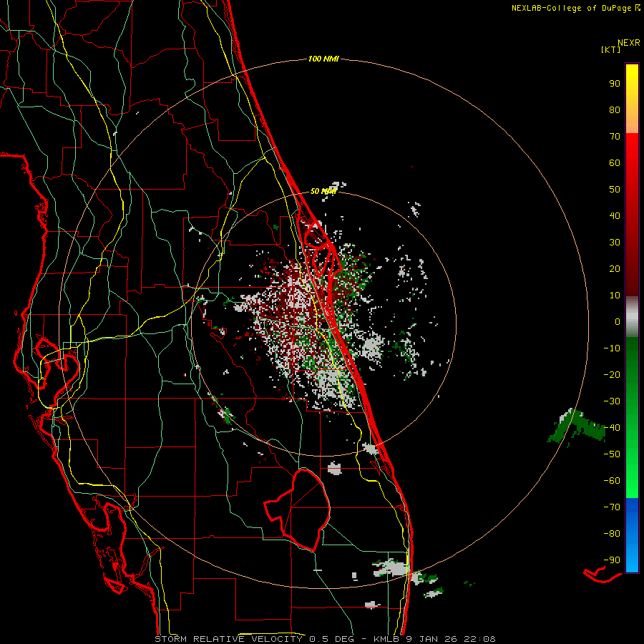This screenshot has width=644, height=644.
Task: Click the -80 value on the velocity scale
Action: 612,534
